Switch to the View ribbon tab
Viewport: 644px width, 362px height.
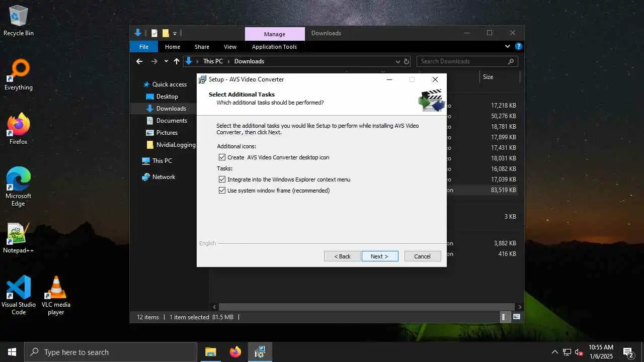pyautogui.click(x=230, y=47)
